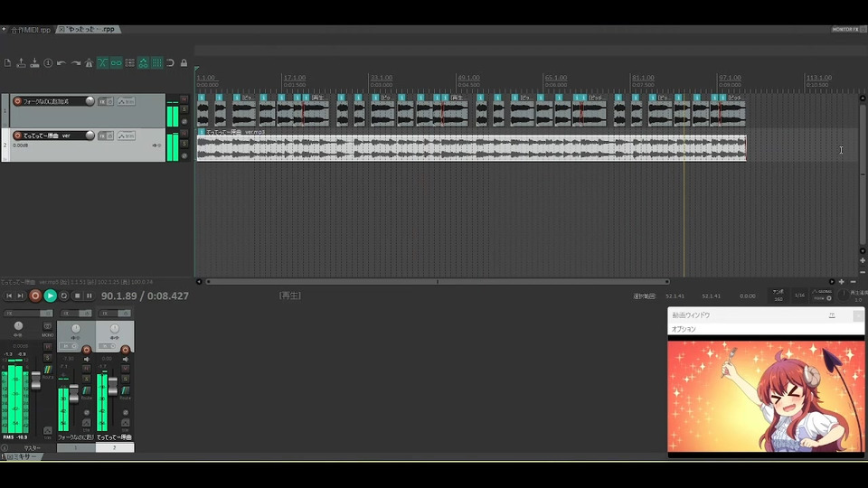Screen dimensions: 868x488
Task: Open GLOBAL automation none dropdown
Action: [x=822, y=295]
